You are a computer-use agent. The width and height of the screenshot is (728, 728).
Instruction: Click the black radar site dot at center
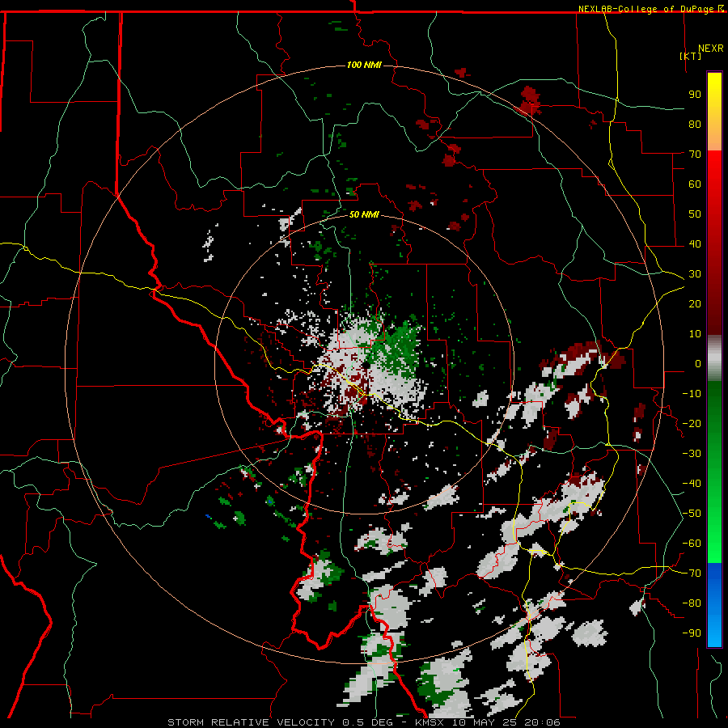[366, 366]
